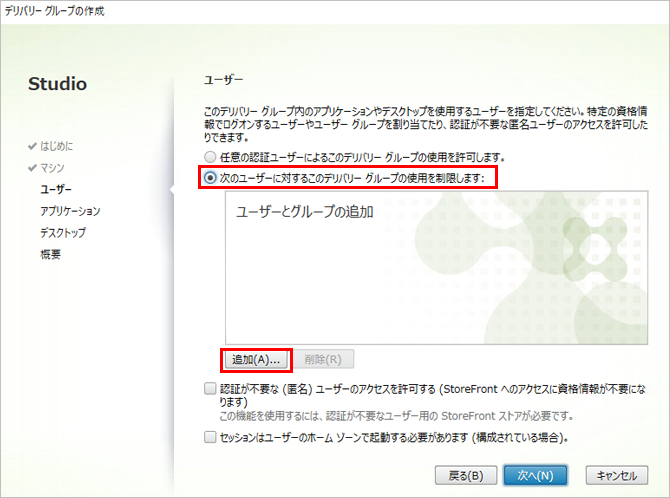Open the 概要 step in the sidebar
This screenshot has width=670, height=498.
[50, 254]
